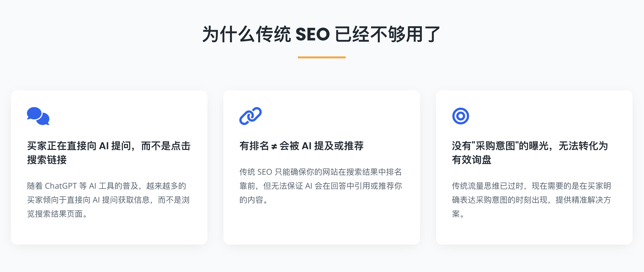
Task: Click the line 览搜索结果页面 in first card
Action: click(57, 214)
